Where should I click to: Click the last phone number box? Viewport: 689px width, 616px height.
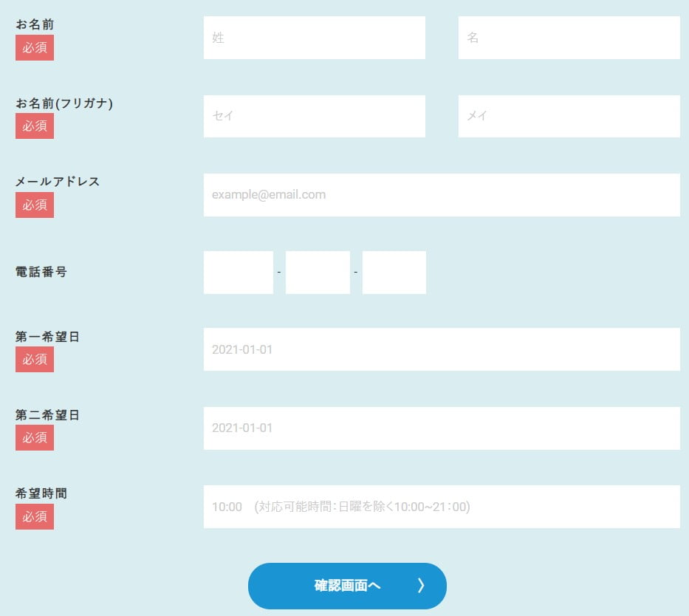pyautogui.click(x=394, y=272)
